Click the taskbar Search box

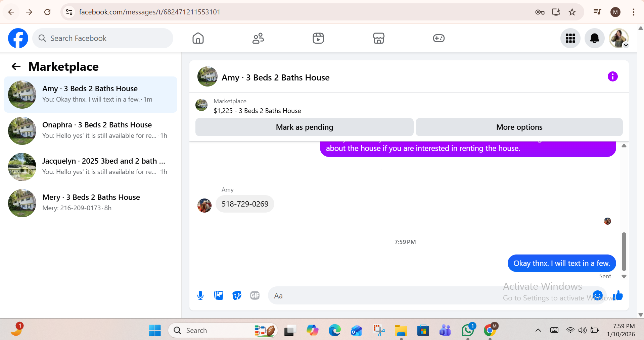[223, 330]
